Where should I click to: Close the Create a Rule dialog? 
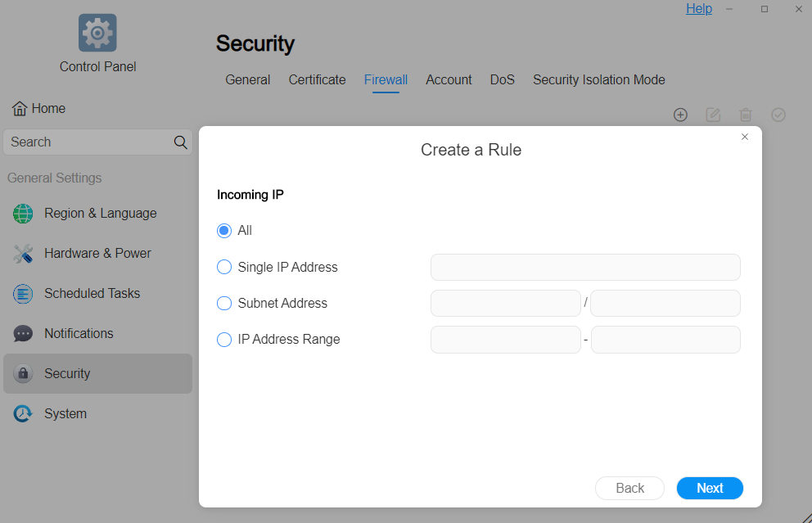coord(745,137)
